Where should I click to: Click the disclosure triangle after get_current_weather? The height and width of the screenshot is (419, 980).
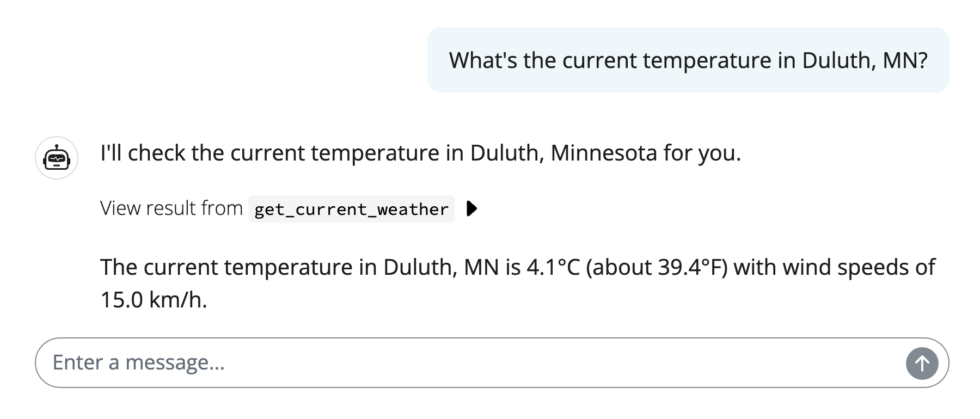[x=471, y=208]
